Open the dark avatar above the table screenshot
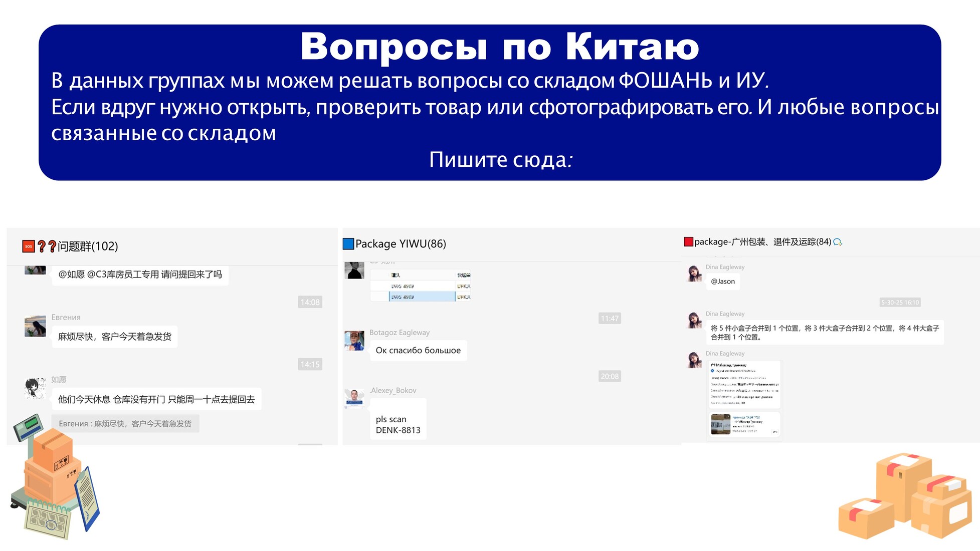Image resolution: width=980 pixels, height=551 pixels. coord(354,270)
